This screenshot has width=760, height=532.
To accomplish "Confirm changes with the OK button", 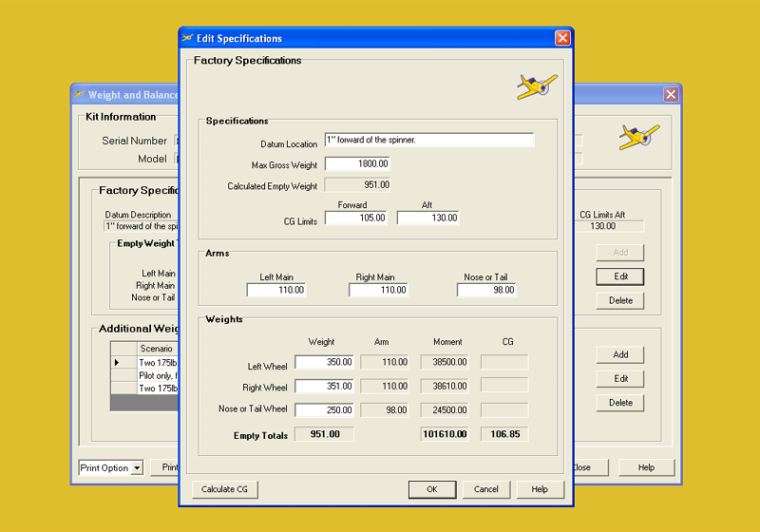I will click(431, 489).
